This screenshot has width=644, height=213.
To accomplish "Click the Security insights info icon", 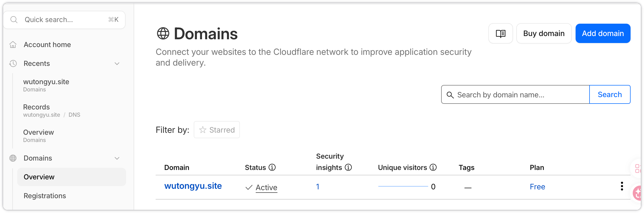I will (348, 167).
